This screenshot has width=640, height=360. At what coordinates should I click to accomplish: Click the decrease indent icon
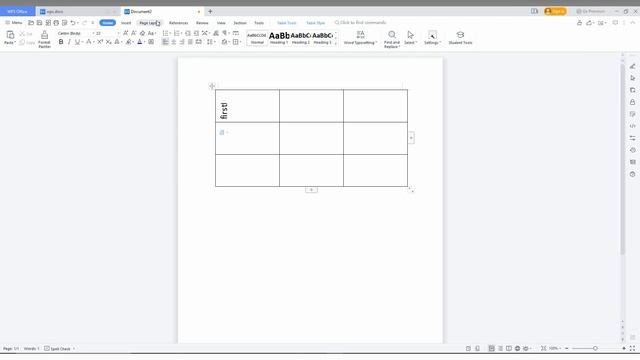188,33
